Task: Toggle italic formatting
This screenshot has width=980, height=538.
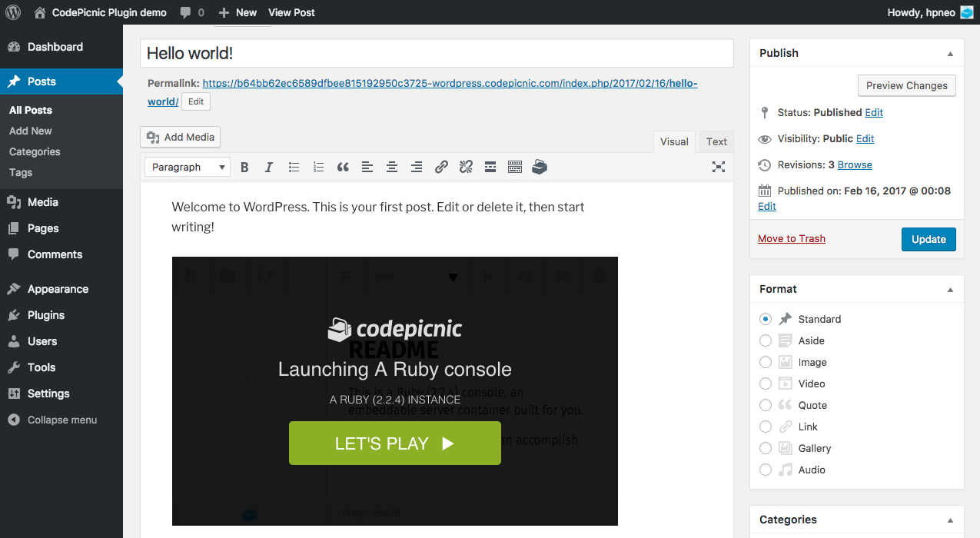Action: (x=269, y=167)
